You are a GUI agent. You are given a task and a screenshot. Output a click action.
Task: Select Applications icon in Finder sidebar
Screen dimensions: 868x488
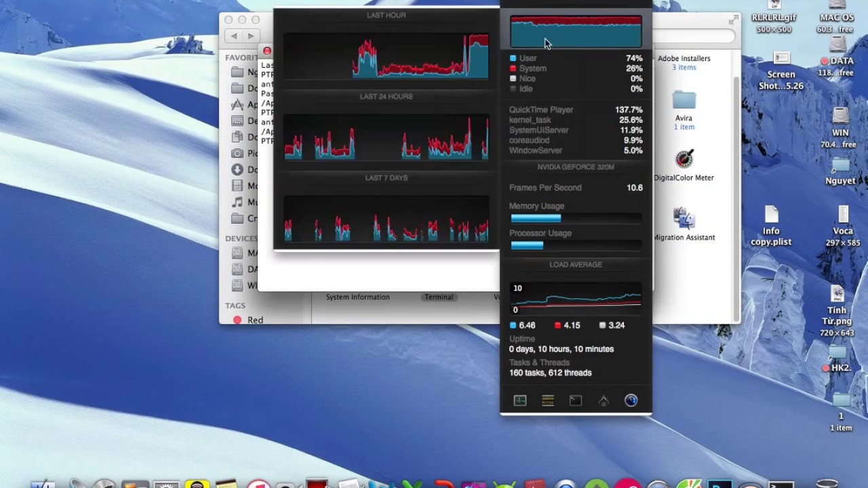[237, 104]
